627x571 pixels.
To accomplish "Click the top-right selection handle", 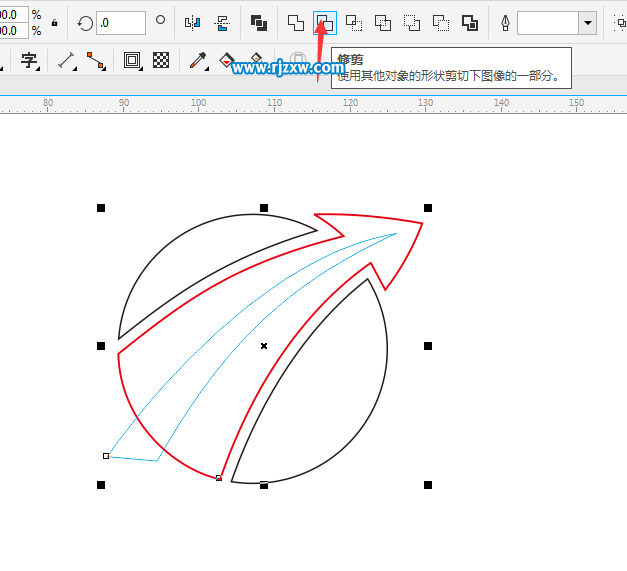I will 428,208.
